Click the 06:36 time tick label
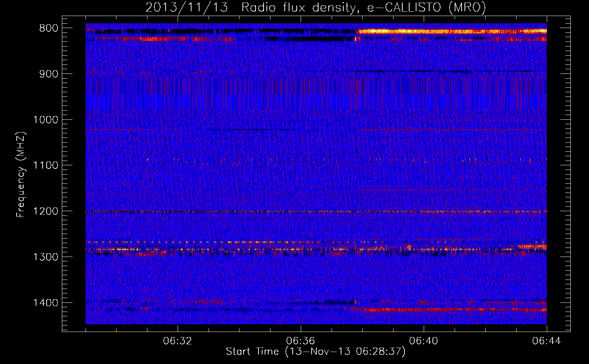The width and height of the screenshot is (589, 364). click(301, 341)
